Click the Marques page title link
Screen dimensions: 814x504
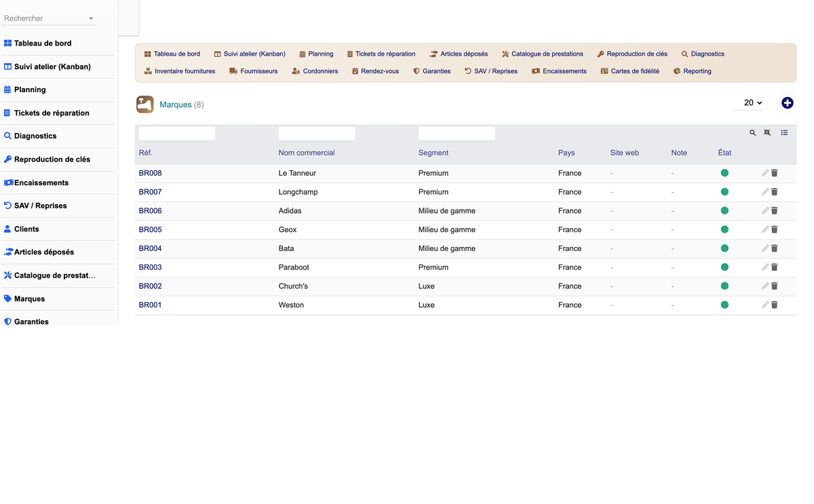[x=176, y=104]
